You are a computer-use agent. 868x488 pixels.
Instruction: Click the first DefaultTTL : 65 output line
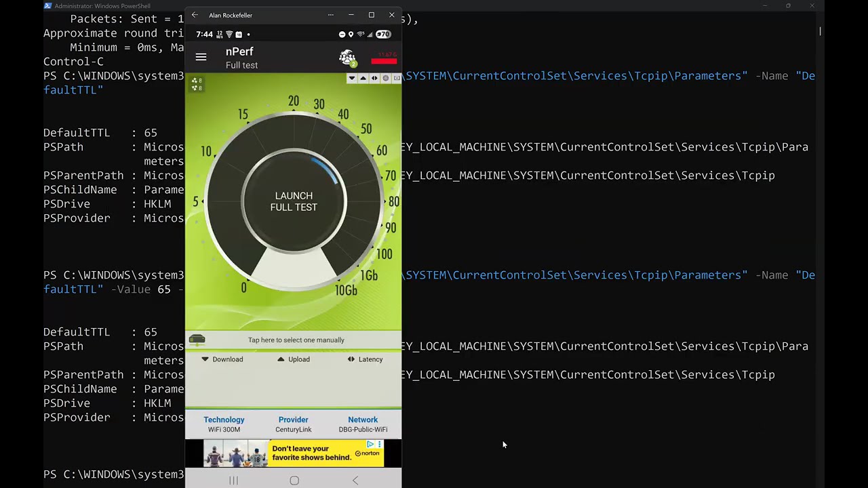[100, 133]
